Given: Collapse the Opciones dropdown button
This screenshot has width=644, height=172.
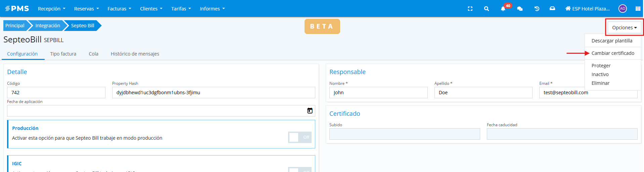Looking at the screenshot, I should 624,28.
